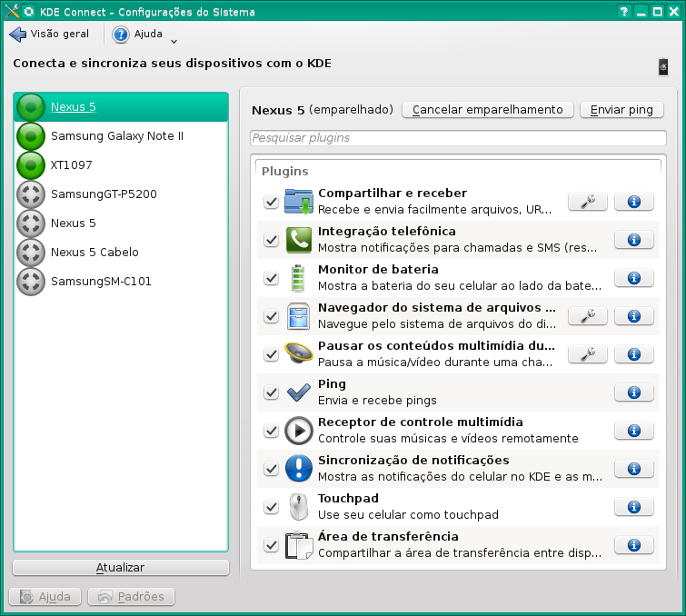Configure Navegador do sistema de arquivos plugin
Image resolution: width=686 pixels, height=616 pixels.
tap(588, 316)
